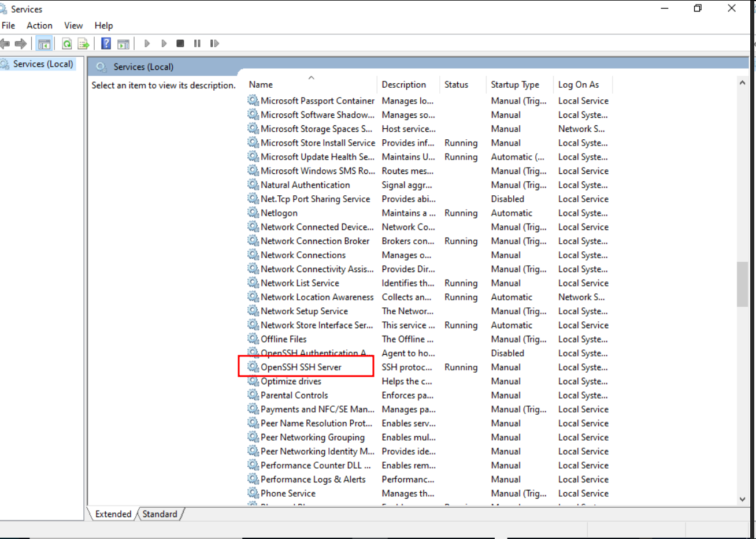
Task: Switch to the Extended tab
Action: pyautogui.click(x=113, y=514)
